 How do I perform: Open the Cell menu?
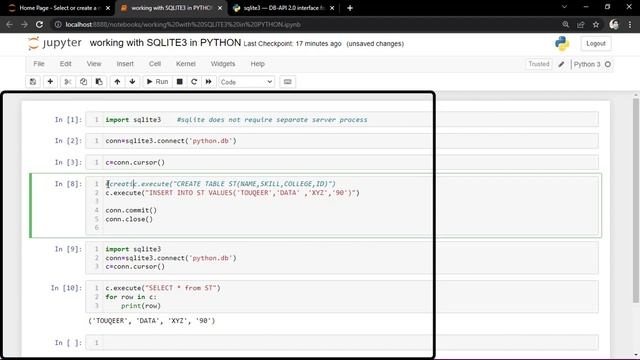coord(155,64)
